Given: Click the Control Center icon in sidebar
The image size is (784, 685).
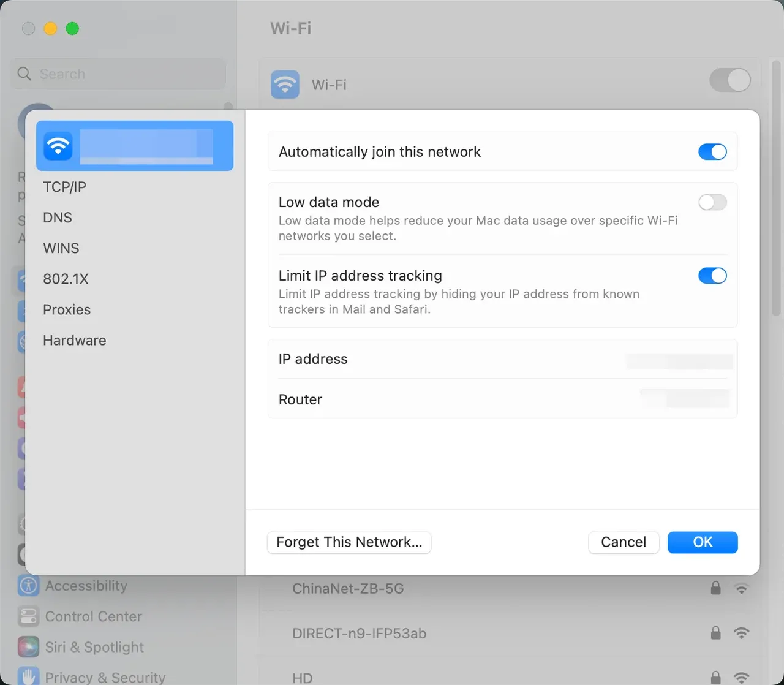Looking at the screenshot, I should (28, 616).
